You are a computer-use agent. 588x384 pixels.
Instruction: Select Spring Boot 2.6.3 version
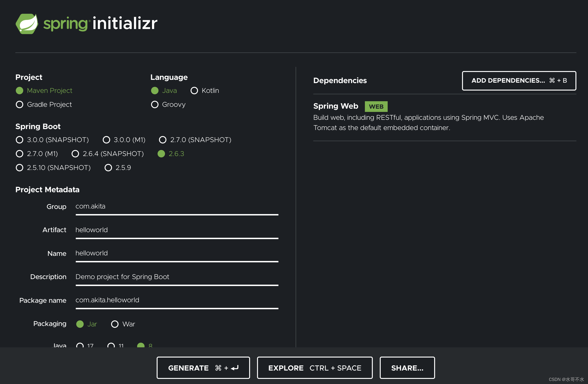click(x=161, y=154)
